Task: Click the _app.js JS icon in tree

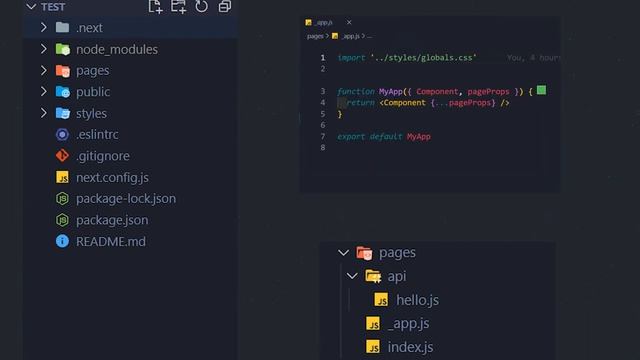Action: pos(373,324)
